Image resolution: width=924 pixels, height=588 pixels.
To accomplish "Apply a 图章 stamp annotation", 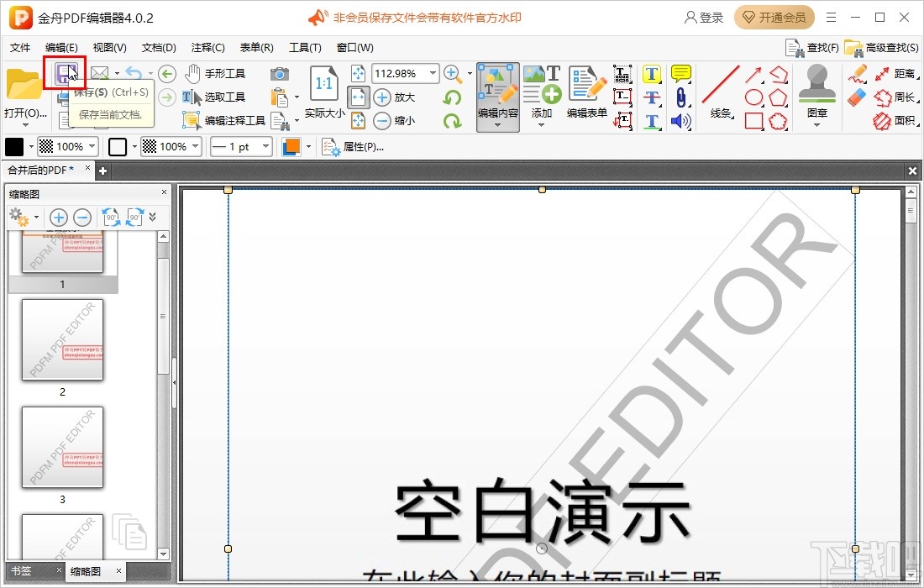I will click(815, 88).
